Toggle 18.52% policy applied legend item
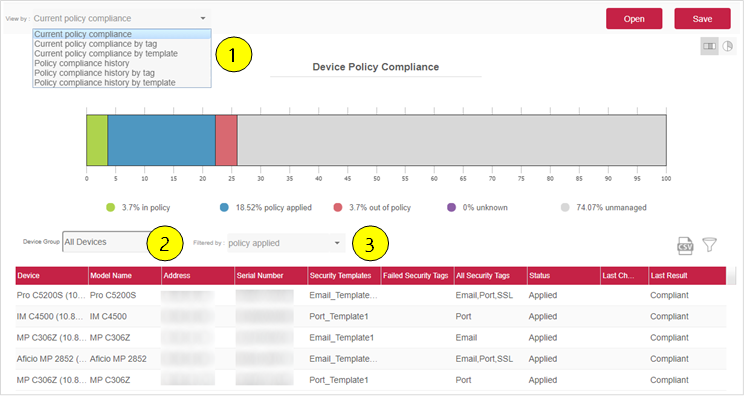 coord(267,209)
